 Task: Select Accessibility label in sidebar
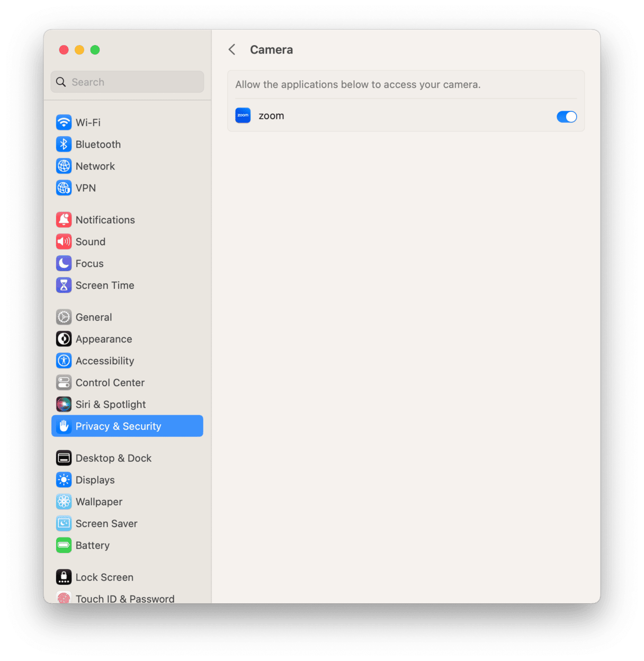[105, 361]
